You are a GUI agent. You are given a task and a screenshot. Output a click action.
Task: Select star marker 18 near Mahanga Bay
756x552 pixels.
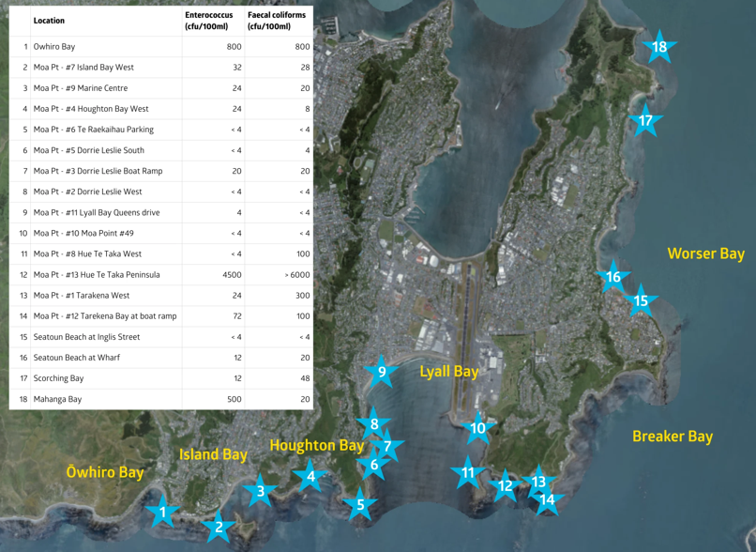coord(659,45)
